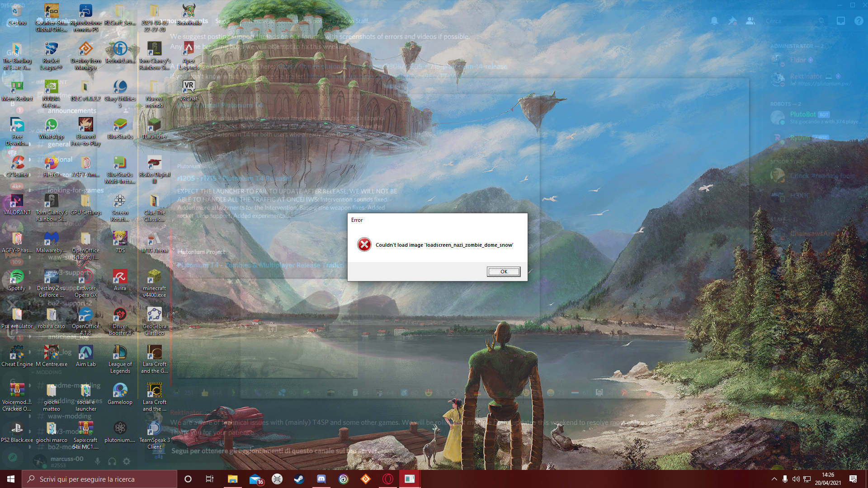Open the Cestino recycle bin icon
Screen dimensions: 868x488
point(17,14)
